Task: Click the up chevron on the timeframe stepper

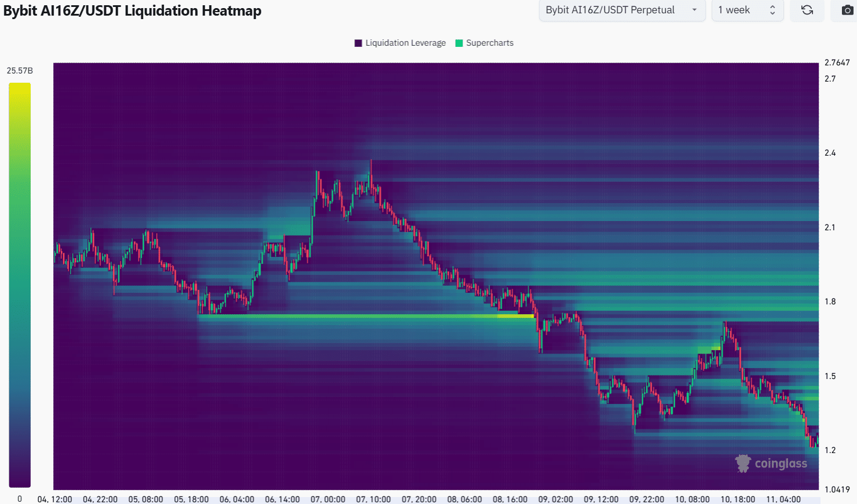Action: pos(773,7)
